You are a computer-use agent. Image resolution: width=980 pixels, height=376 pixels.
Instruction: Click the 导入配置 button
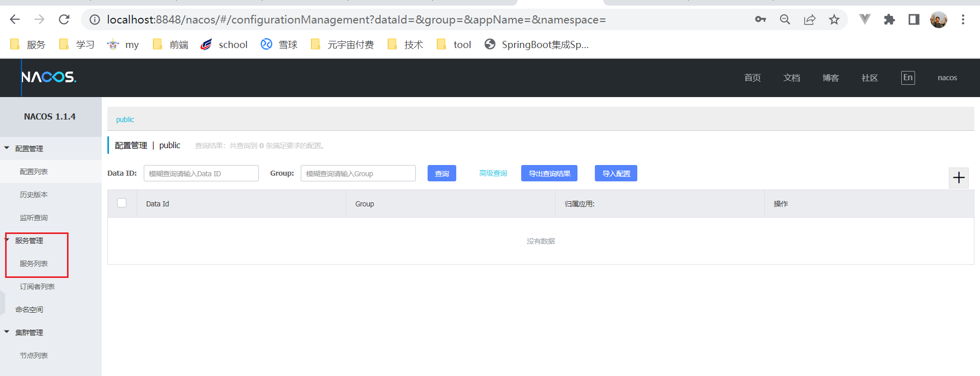tap(616, 174)
